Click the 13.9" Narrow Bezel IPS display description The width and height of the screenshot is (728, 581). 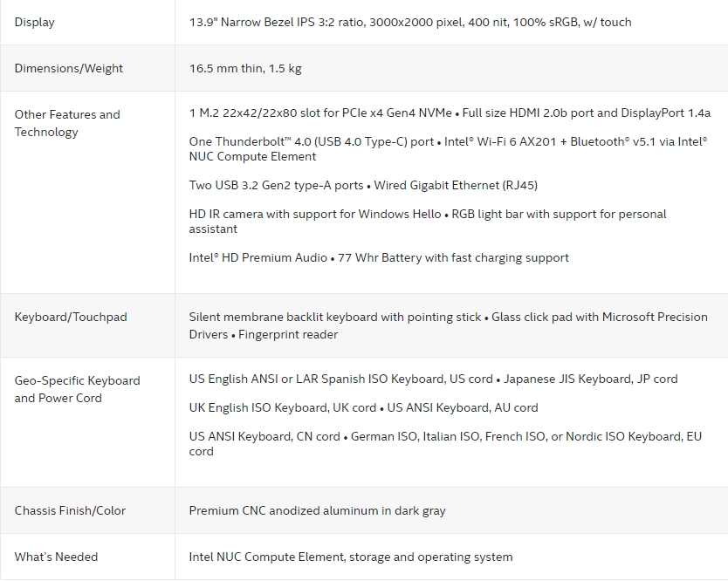pos(410,22)
